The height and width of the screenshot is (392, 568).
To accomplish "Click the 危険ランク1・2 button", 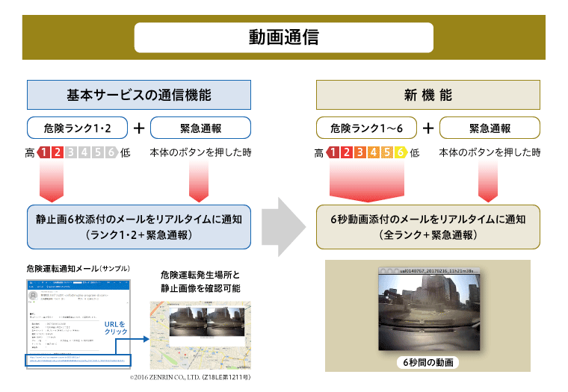I will (x=78, y=128).
